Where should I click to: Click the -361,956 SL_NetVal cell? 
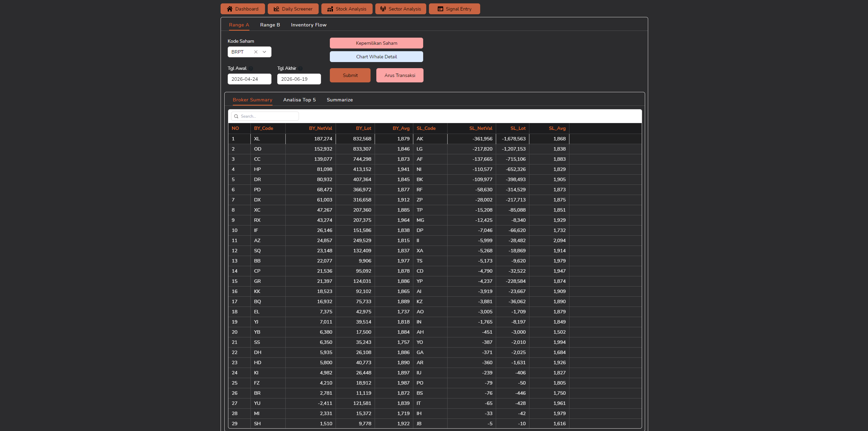point(472,139)
